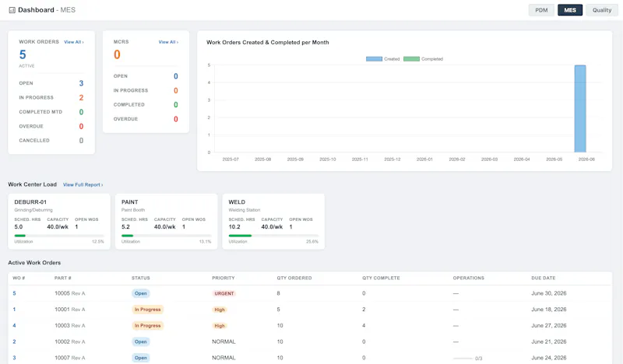Click the operations 0/3 progress indicator

coord(468,358)
